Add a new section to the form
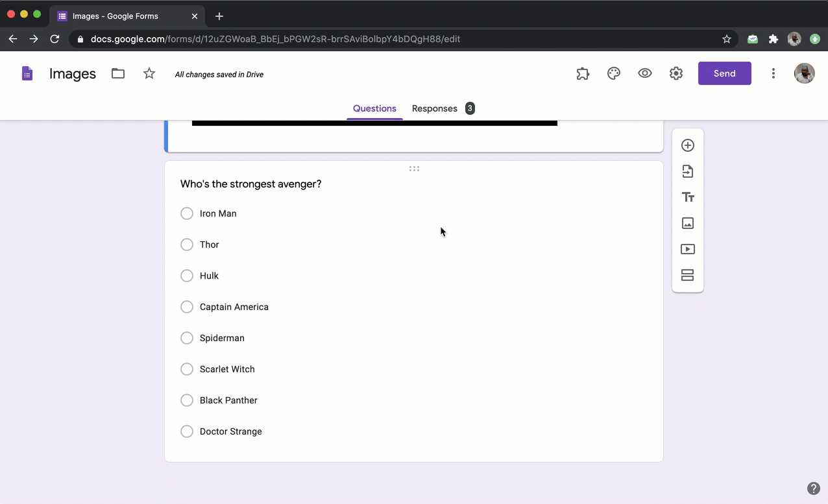 click(688, 275)
